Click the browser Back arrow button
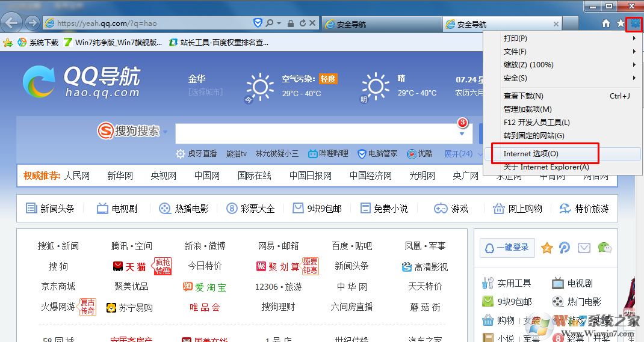 11,23
